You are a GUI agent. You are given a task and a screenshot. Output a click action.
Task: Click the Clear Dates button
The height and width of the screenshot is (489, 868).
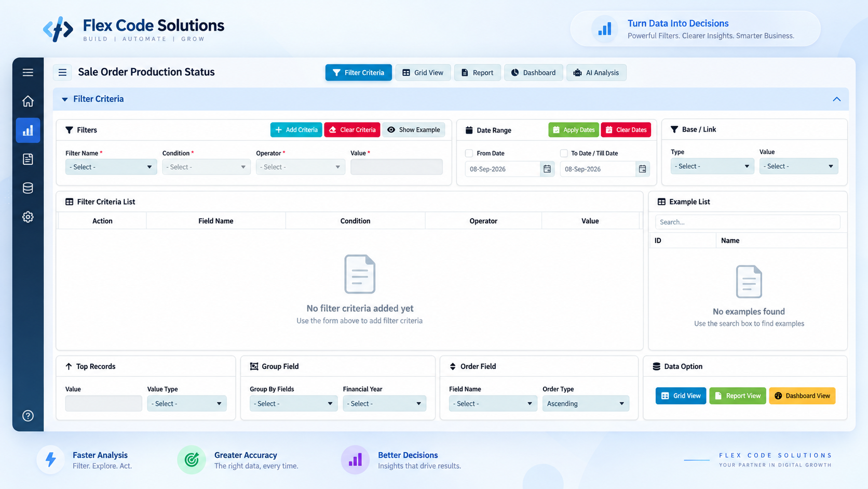coord(626,130)
